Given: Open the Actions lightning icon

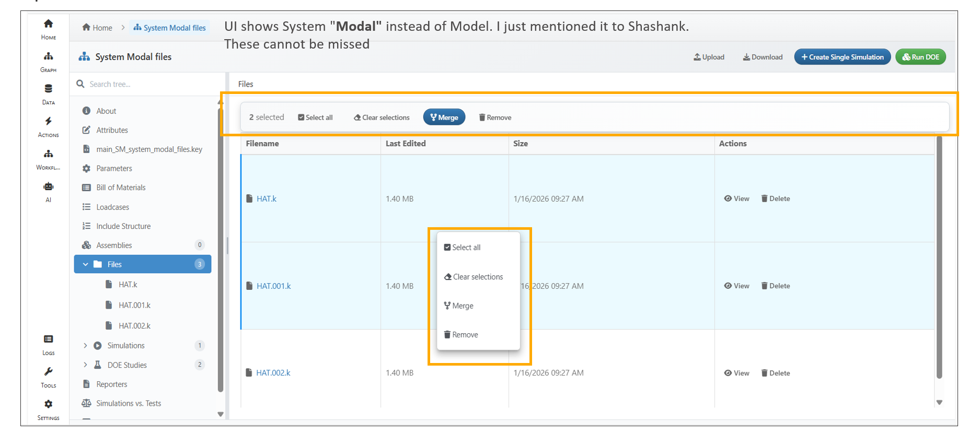Looking at the screenshot, I should 48,126.
